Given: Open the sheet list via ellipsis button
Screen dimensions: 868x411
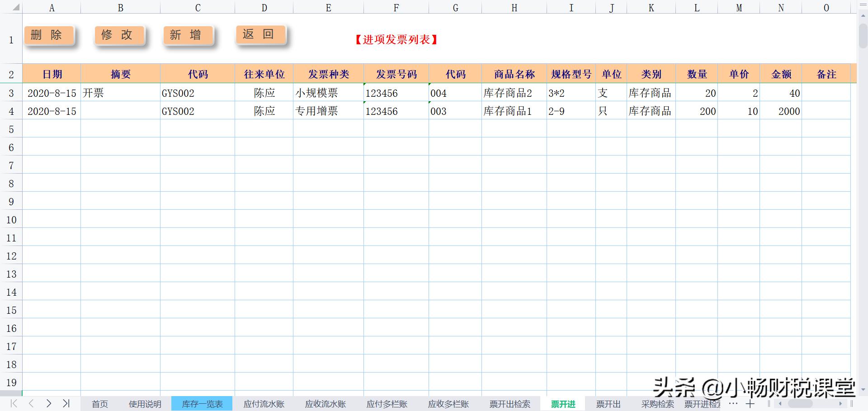Looking at the screenshot, I should 733,404.
